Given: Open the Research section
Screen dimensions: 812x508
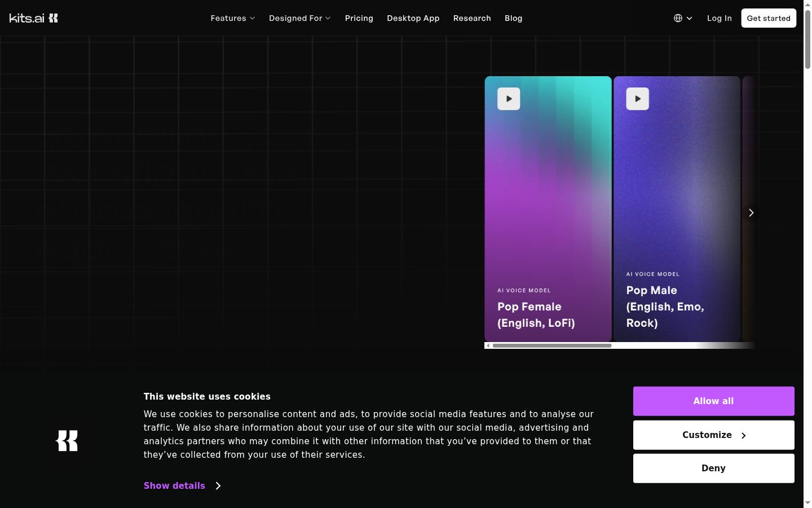Looking at the screenshot, I should [x=472, y=18].
